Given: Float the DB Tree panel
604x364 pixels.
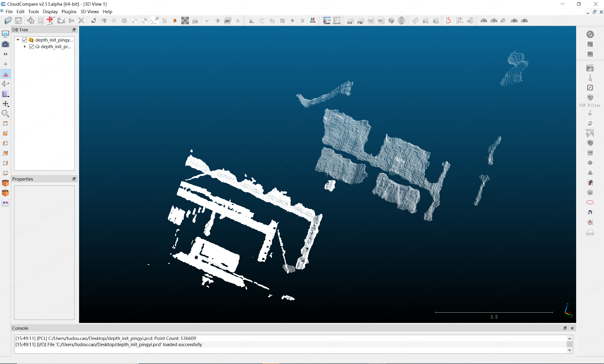Looking at the screenshot, I should pyautogui.click(x=74, y=30).
